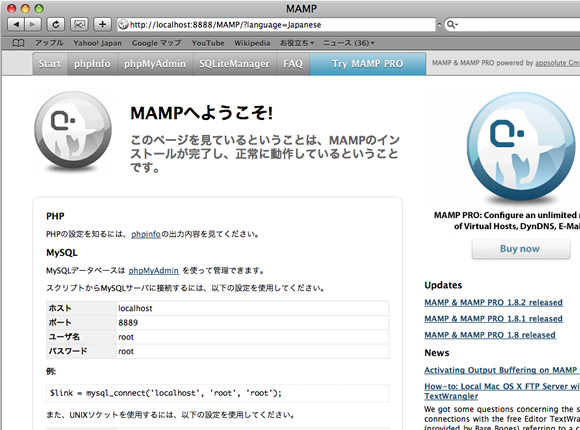Click the 8889 port value cell

[252, 323]
